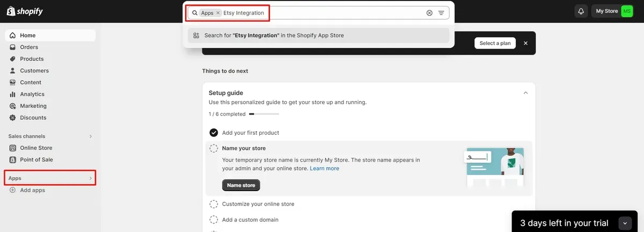Image resolution: width=644 pixels, height=232 pixels.
Task: Click the plus icon beside Add apps
Action: [13, 190]
